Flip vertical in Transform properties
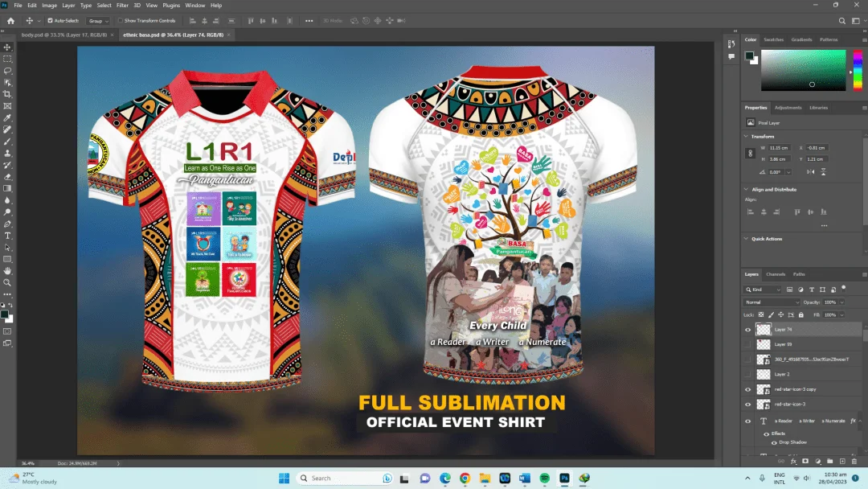This screenshot has height=489, width=868. pos(823,172)
